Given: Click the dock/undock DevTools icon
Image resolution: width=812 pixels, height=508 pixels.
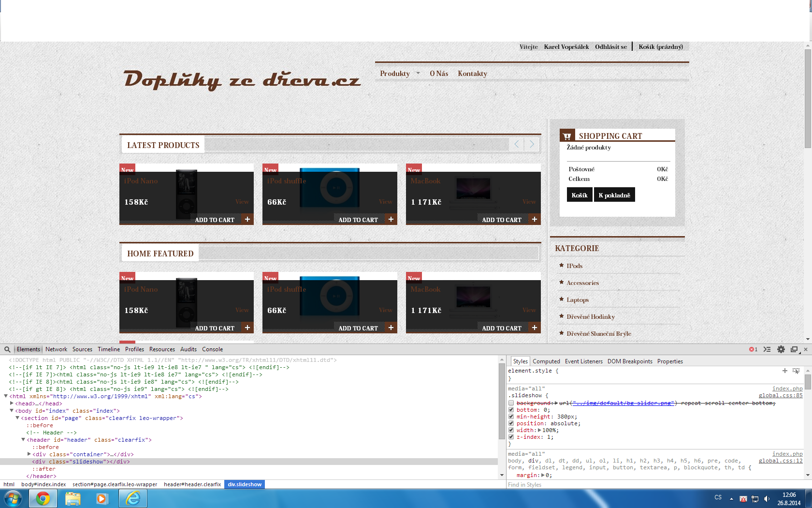Looking at the screenshot, I should point(794,349).
